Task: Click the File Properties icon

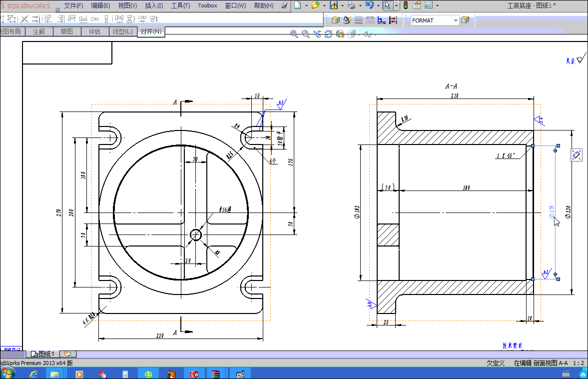Action: click(417, 5)
